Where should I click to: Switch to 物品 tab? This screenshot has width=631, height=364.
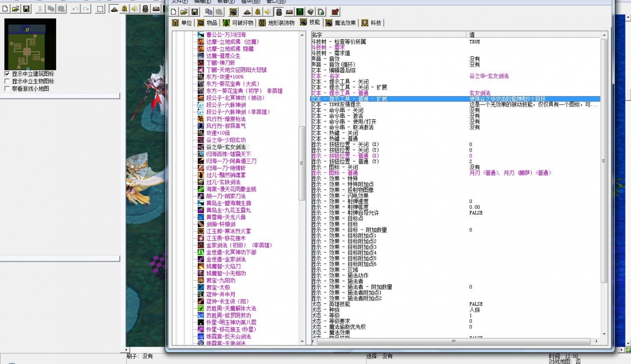point(208,23)
